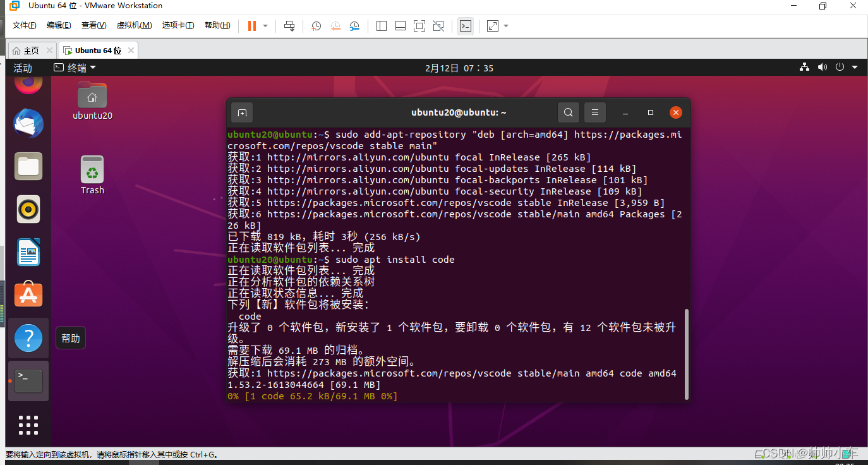The height and width of the screenshot is (465, 868).
Task: Pause the virtual machine with the orange button
Action: (252, 26)
